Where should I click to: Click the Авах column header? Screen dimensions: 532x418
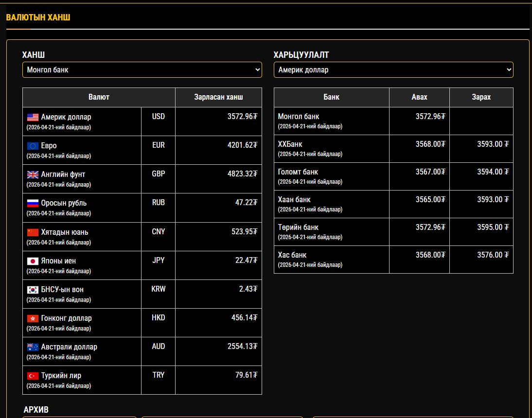[419, 97]
